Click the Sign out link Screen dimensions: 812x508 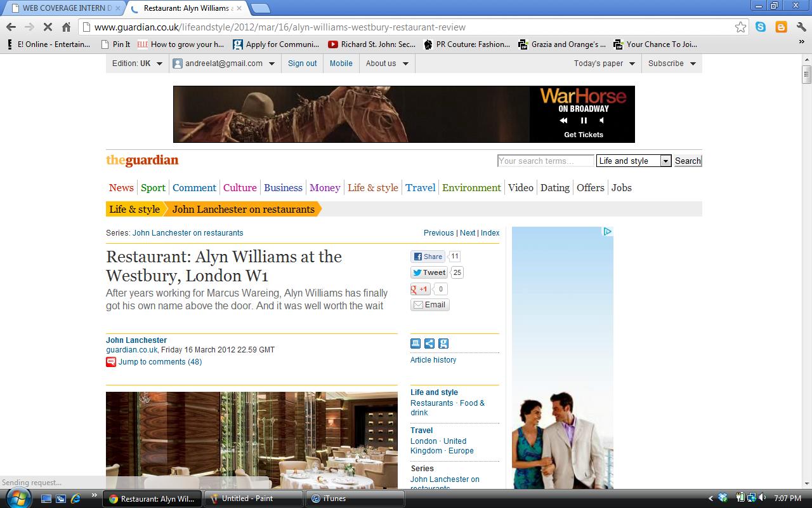point(303,63)
